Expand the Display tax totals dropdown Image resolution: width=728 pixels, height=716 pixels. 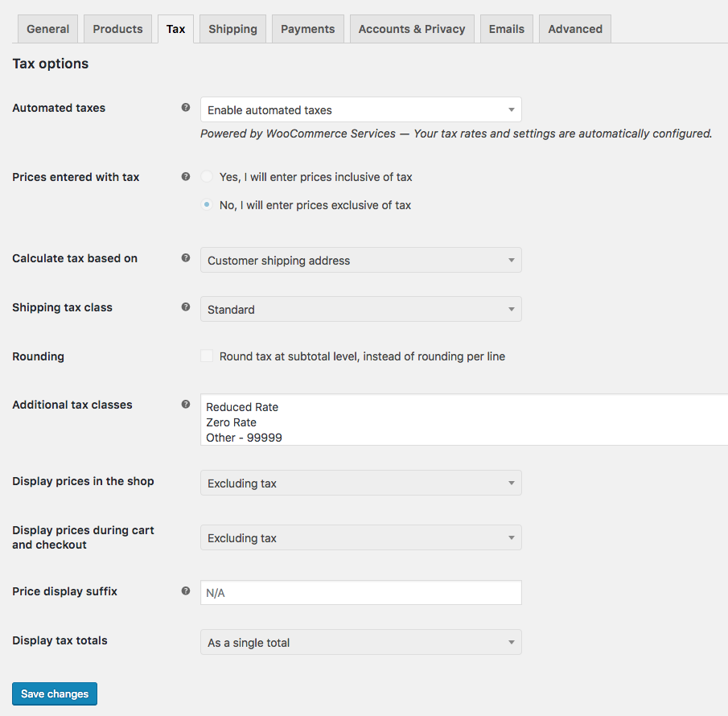(x=360, y=642)
